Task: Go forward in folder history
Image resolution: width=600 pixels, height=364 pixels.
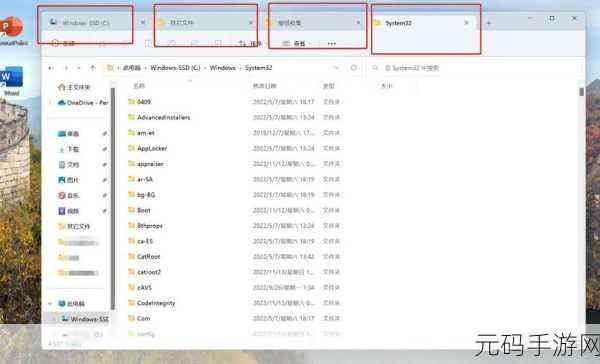Action: pos(66,68)
